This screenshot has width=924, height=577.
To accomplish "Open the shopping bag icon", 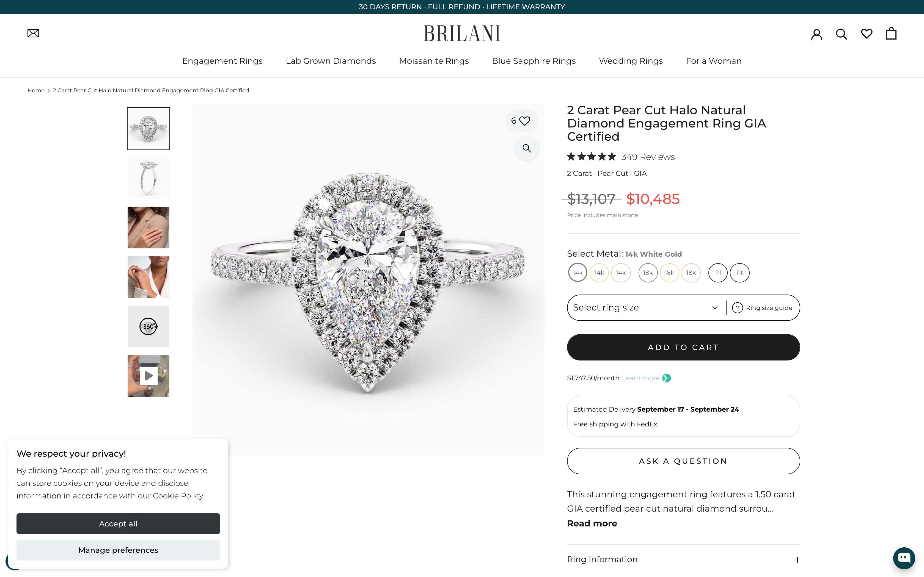I will [892, 33].
